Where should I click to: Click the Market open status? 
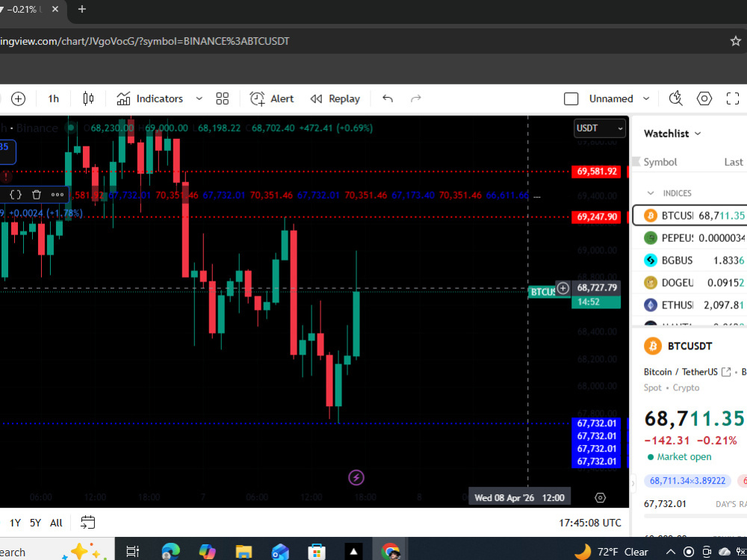(x=679, y=457)
